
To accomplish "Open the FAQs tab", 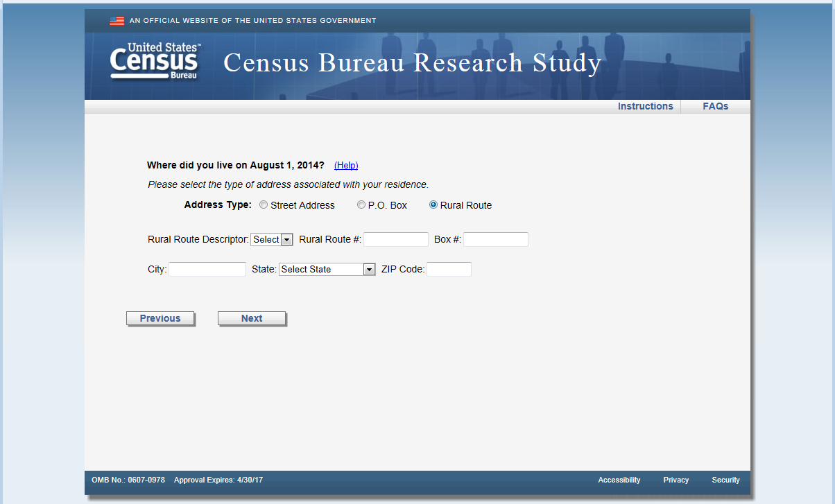I will point(716,106).
